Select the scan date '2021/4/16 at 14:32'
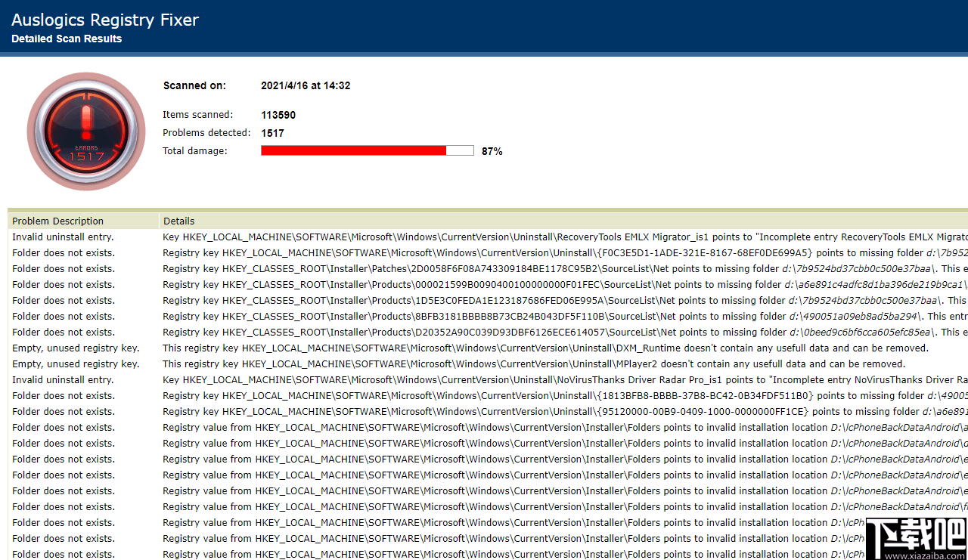The image size is (968, 560). tap(306, 85)
